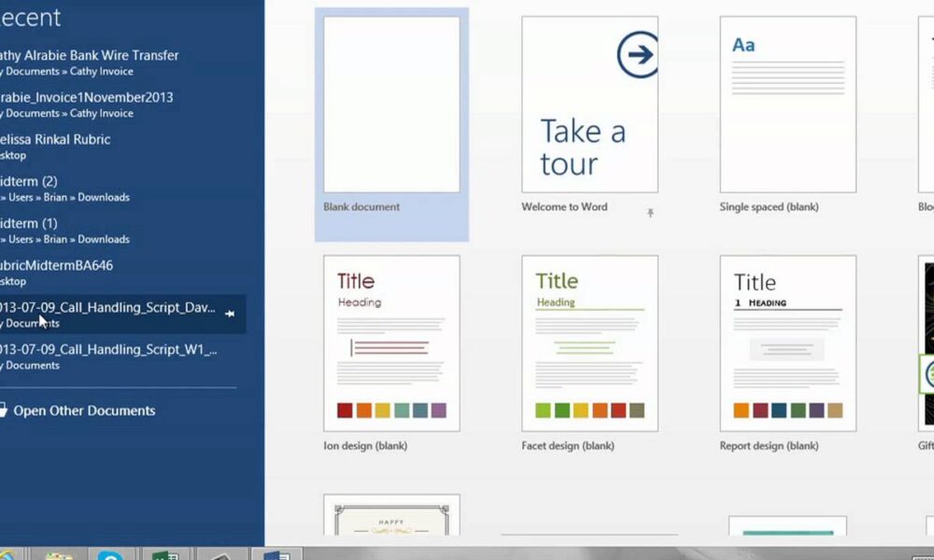
Task: Pick the Facet design (blank) template
Action: click(x=589, y=343)
